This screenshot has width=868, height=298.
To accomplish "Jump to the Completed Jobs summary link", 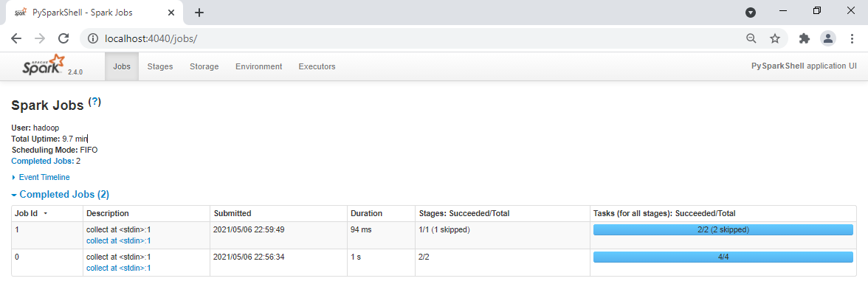I will click(42, 161).
